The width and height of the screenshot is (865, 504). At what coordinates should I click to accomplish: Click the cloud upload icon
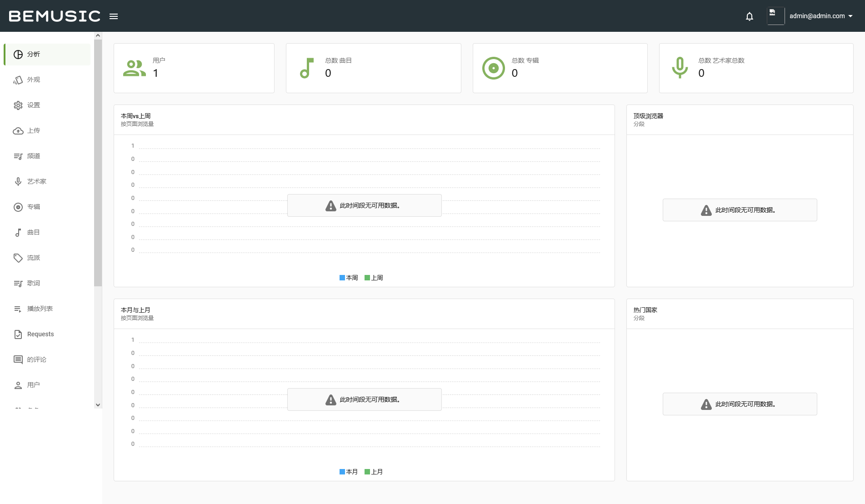pos(18,131)
